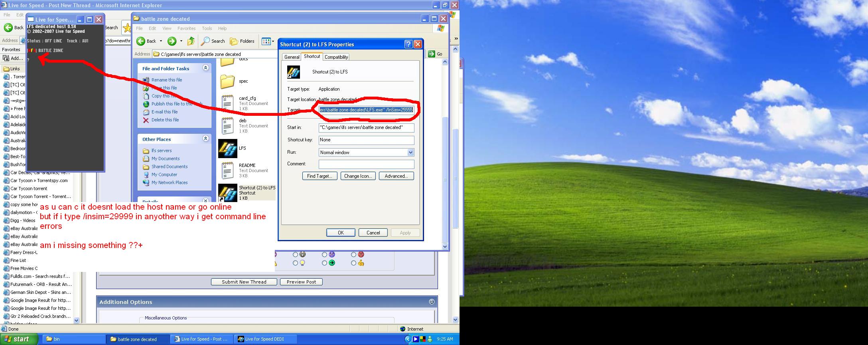Click the Preview Post button
Viewport: 868px width, 345px height.
tap(301, 282)
